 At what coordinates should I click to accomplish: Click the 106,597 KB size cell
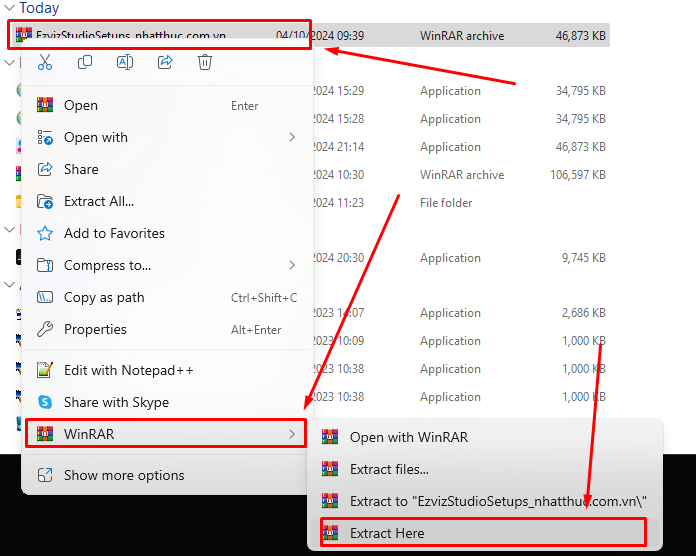(x=578, y=175)
